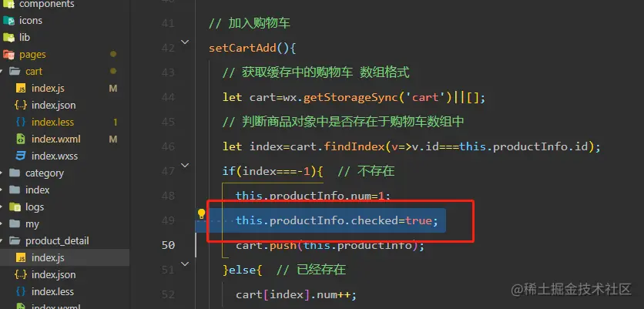Click the JS icon of cart's index.js

click(x=21, y=89)
